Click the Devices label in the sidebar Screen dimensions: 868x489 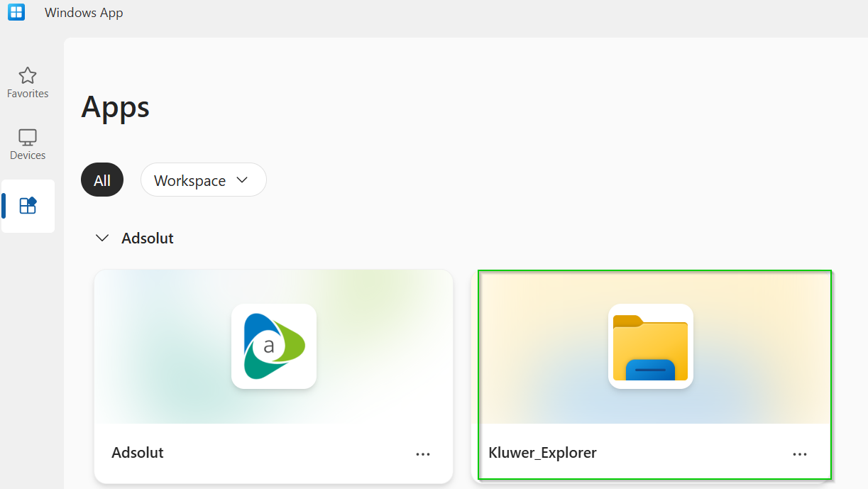28,155
